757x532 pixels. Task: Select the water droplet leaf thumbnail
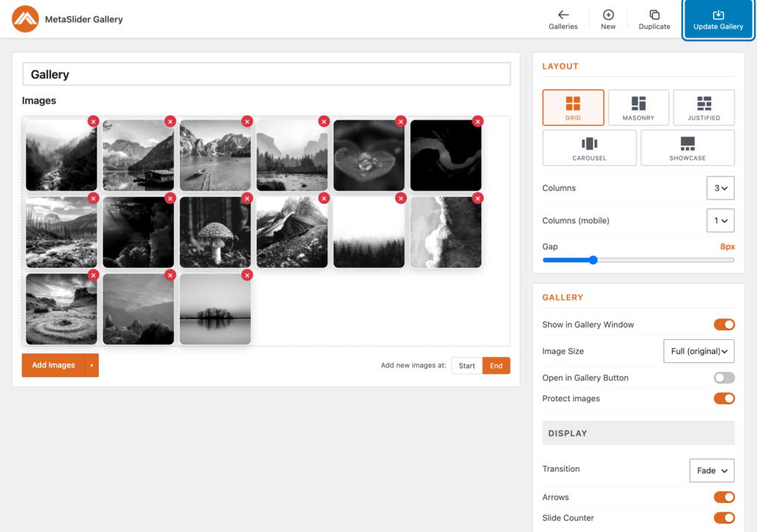pos(369,155)
